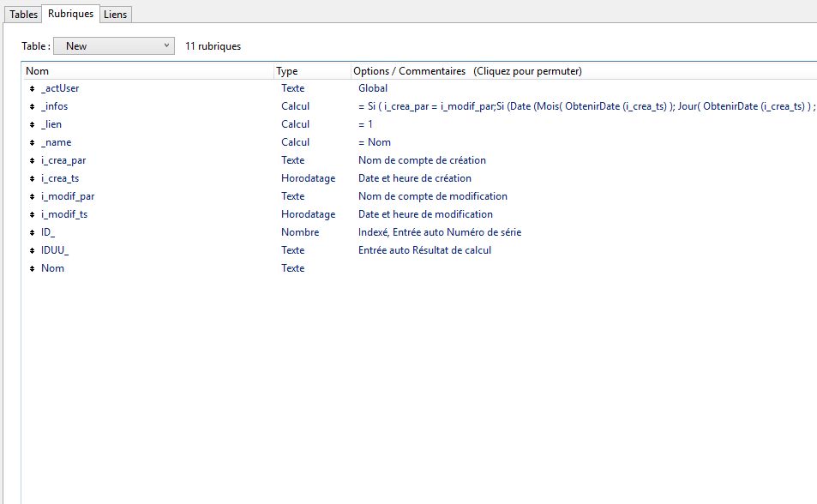Open the Liens tab
817x504 pixels.
(115, 15)
